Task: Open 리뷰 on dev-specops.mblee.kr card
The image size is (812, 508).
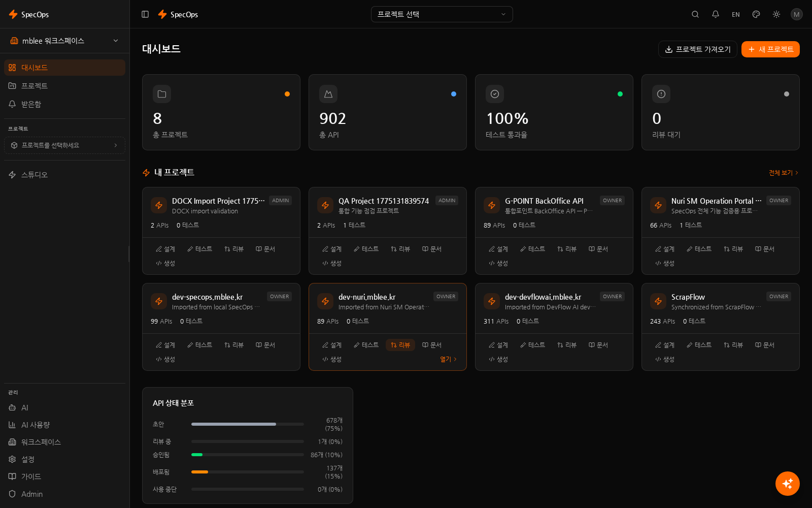Action: tap(234, 345)
